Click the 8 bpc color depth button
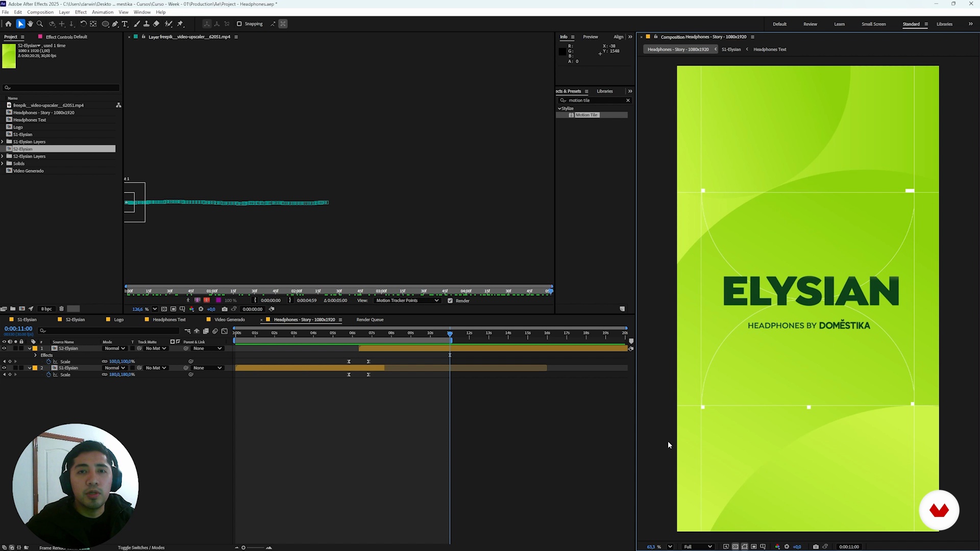This screenshot has width=980, height=551. pos(46,309)
